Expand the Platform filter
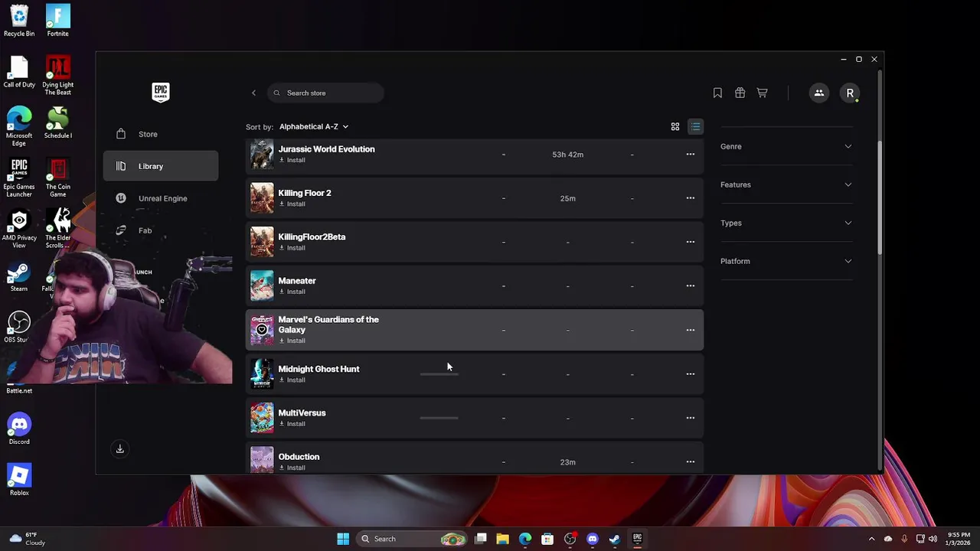The width and height of the screenshot is (980, 551). (786, 261)
